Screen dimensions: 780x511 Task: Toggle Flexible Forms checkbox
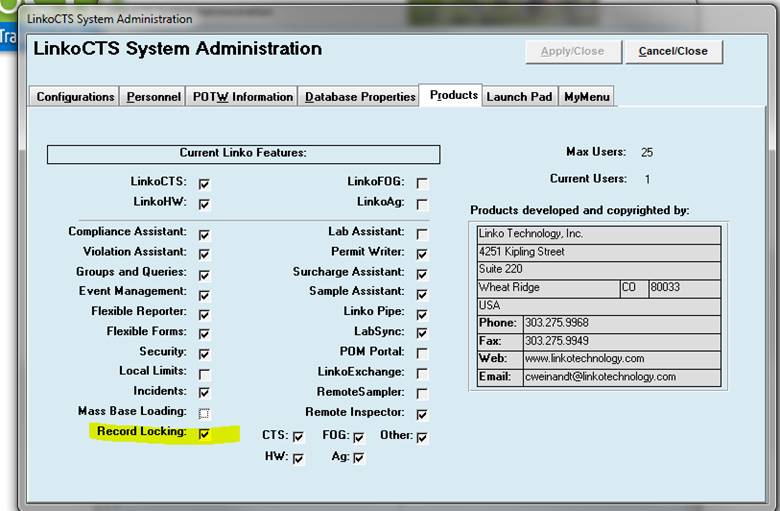coord(204,333)
